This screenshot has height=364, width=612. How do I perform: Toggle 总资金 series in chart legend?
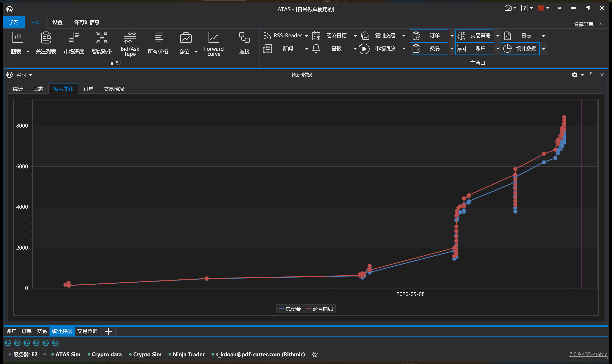pyautogui.click(x=290, y=309)
